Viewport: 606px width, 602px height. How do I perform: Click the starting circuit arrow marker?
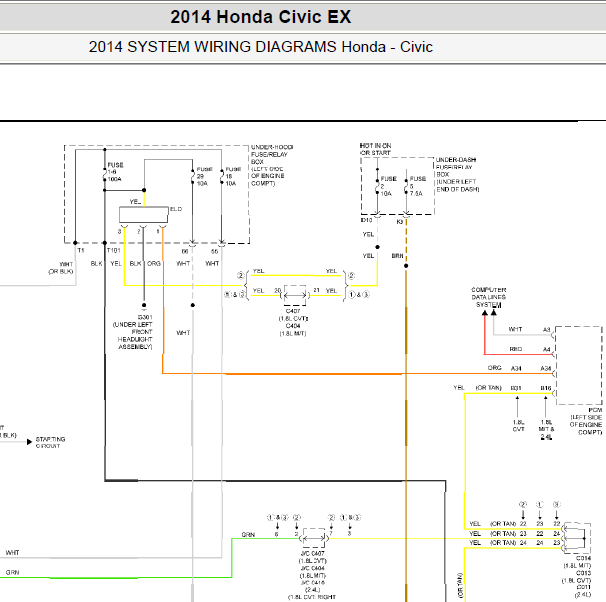(29, 442)
